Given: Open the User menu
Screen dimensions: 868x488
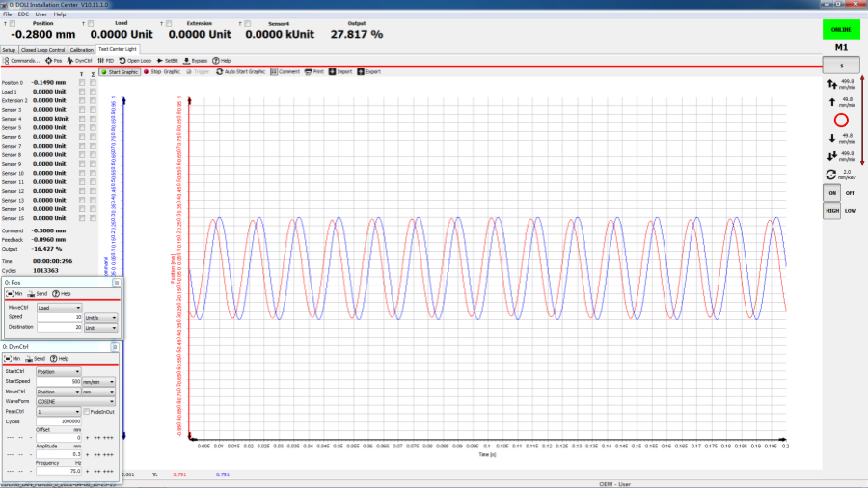Looking at the screenshot, I should 41,14.
